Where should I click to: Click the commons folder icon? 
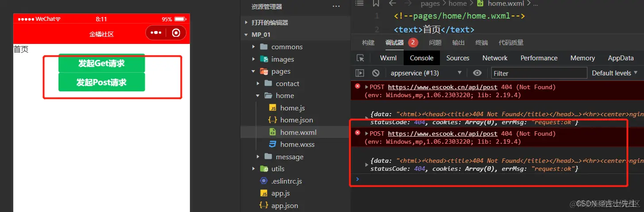264,47
